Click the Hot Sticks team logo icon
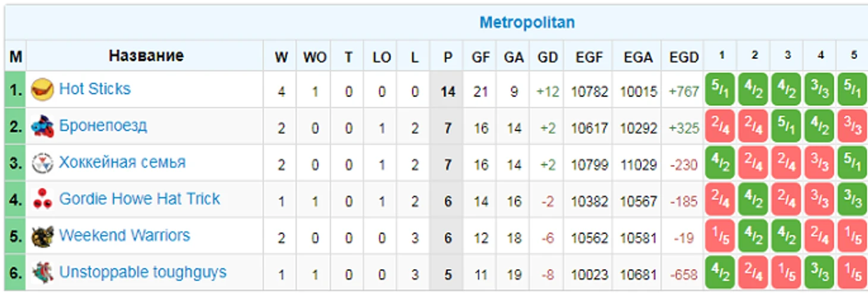This screenshot has width=868, height=293. tap(42, 90)
